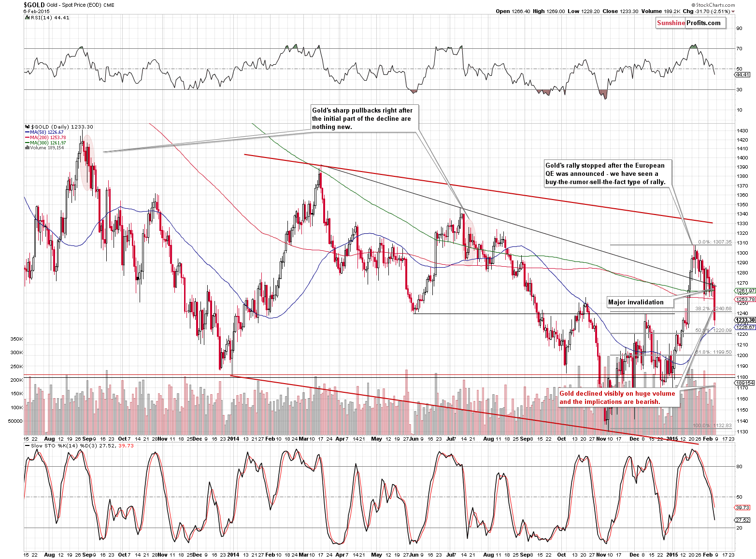Click the 0.0%: 1307.35 Fibonacci label
Image resolution: width=756 pixels, height=559 pixels.
(715, 242)
